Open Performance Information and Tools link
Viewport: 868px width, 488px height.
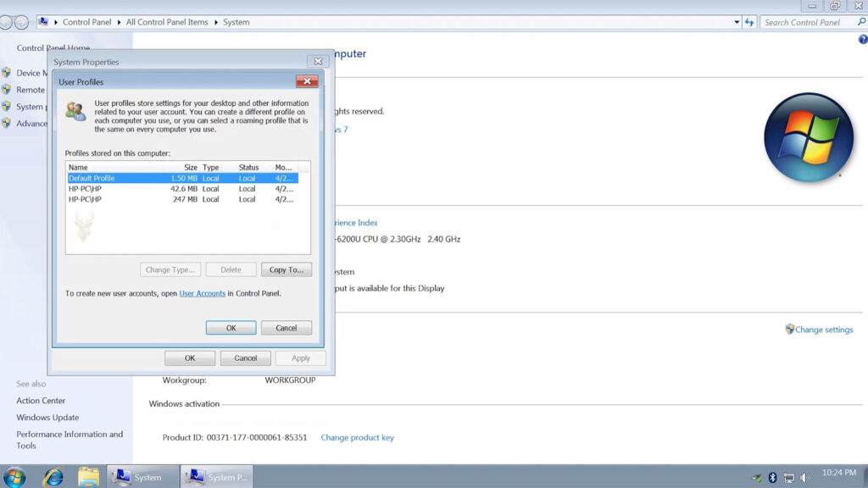pos(70,440)
